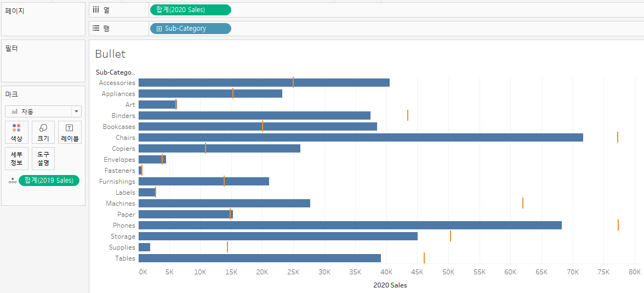Open the Size (크기) marks card
Screen dimensions: 644x293
point(43,132)
